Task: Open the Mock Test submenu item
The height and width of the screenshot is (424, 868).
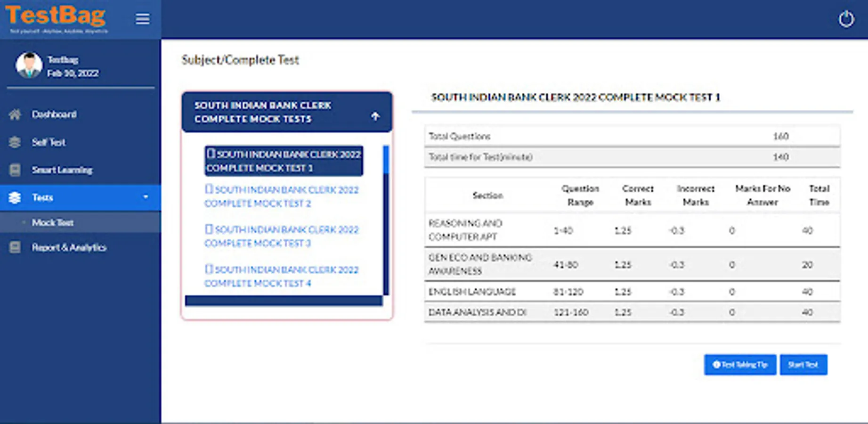Action: [53, 222]
